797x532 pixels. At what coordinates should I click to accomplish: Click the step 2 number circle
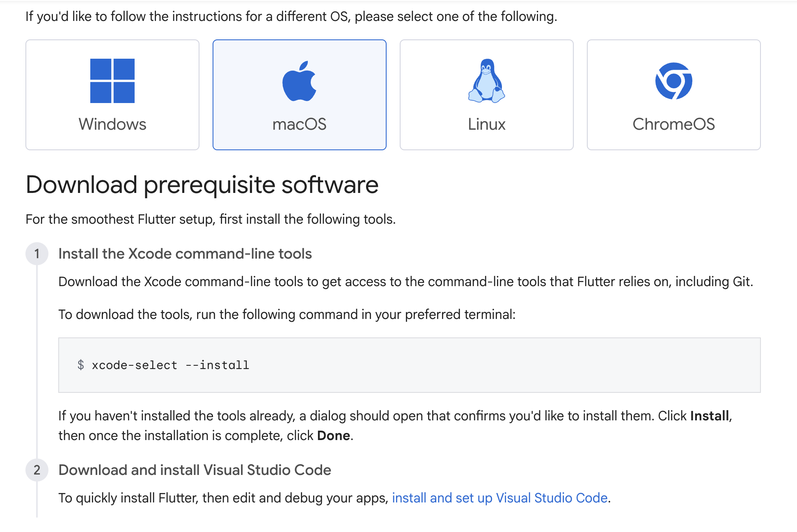tap(37, 470)
